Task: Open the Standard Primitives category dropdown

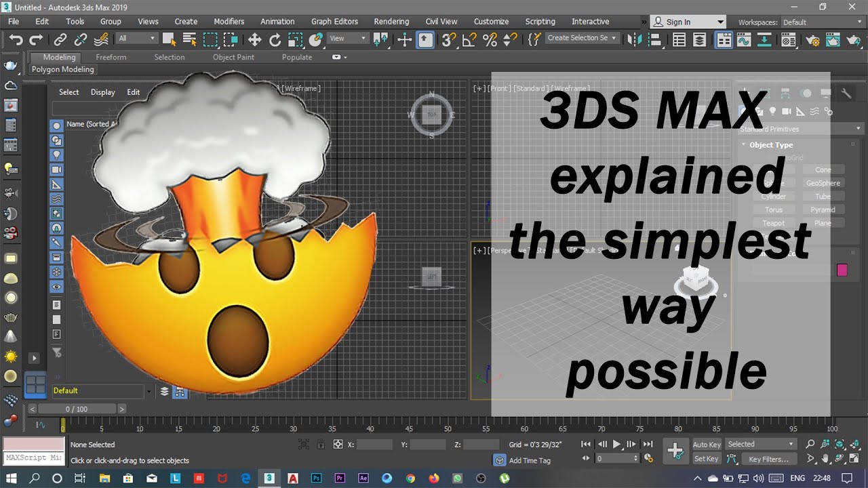Action: click(x=800, y=129)
